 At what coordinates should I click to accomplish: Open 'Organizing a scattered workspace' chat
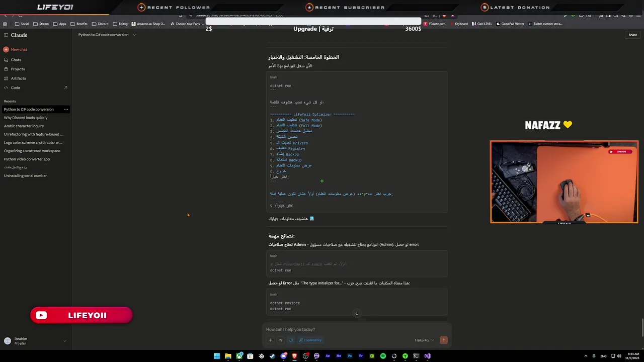click(32, 151)
